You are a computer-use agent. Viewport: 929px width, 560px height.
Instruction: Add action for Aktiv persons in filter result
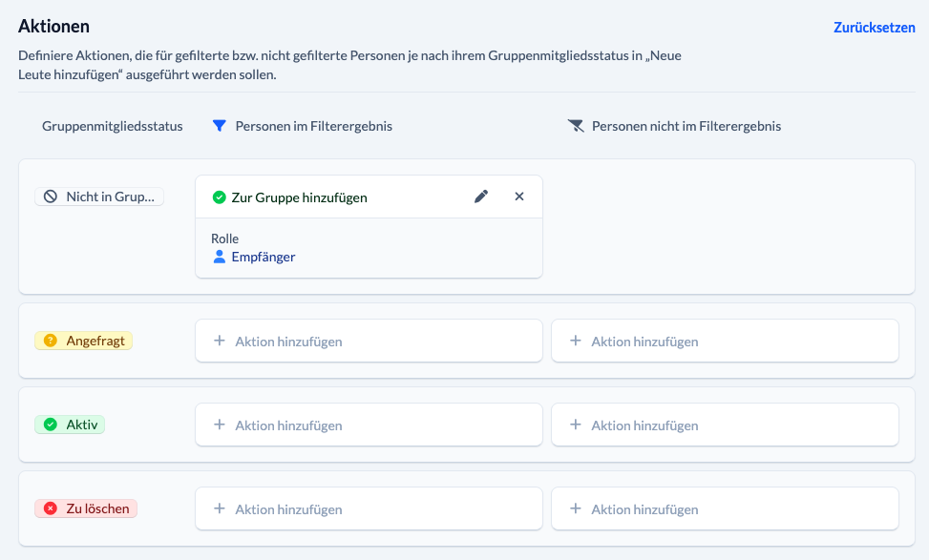[369, 425]
